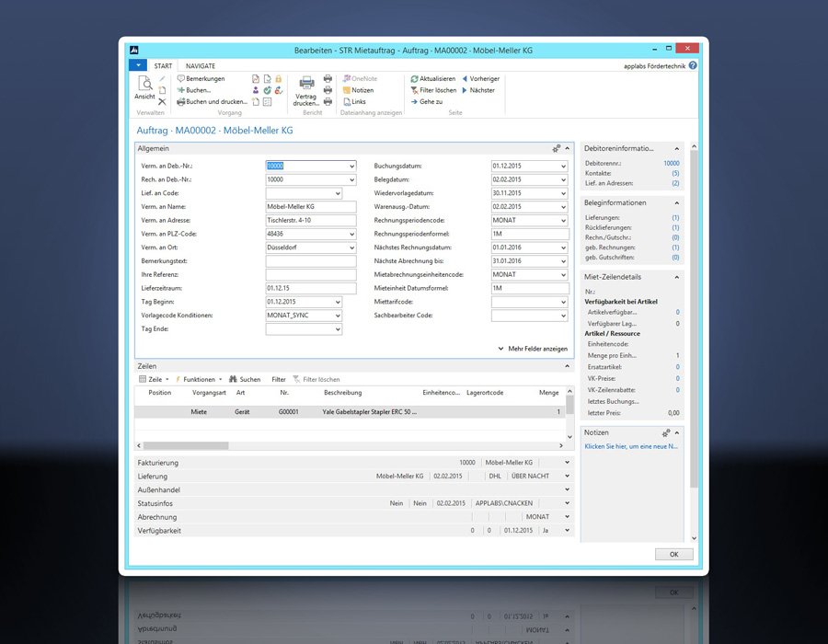Open the blue help question mark icon
Image resolution: width=828 pixels, height=644 pixels.
(693, 65)
